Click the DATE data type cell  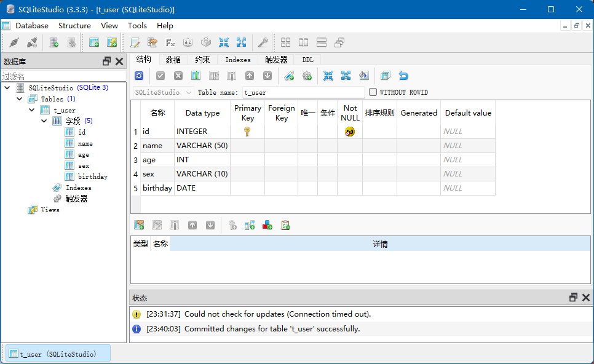coord(202,188)
